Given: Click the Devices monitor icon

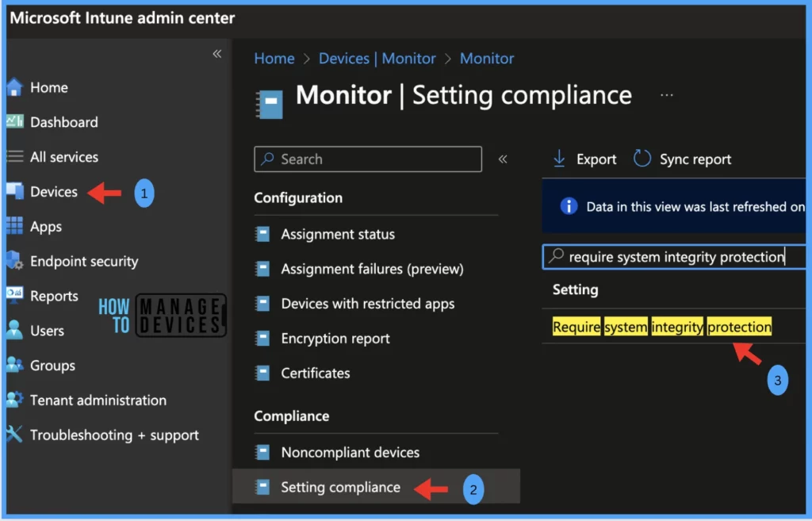Looking at the screenshot, I should tap(14, 191).
